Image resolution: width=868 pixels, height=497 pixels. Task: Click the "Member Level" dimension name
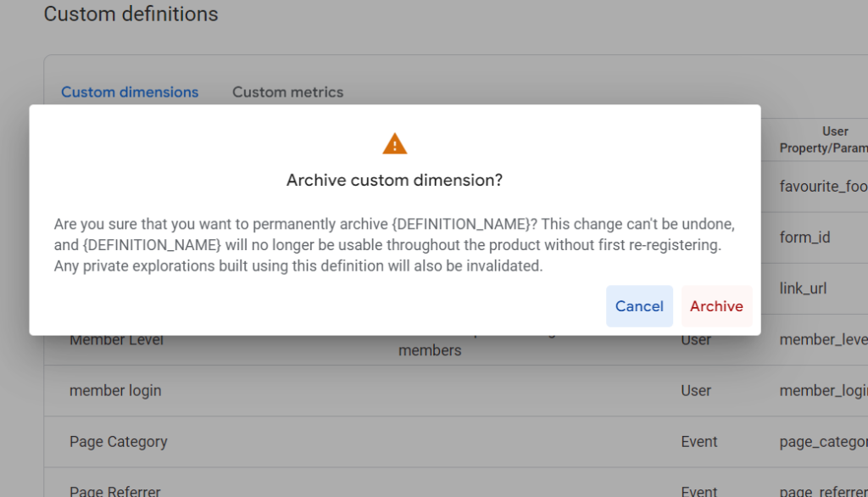pos(116,340)
